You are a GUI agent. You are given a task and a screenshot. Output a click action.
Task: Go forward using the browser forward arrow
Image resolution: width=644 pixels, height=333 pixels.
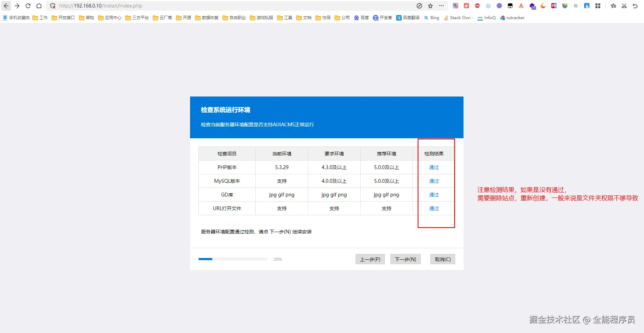tap(17, 6)
